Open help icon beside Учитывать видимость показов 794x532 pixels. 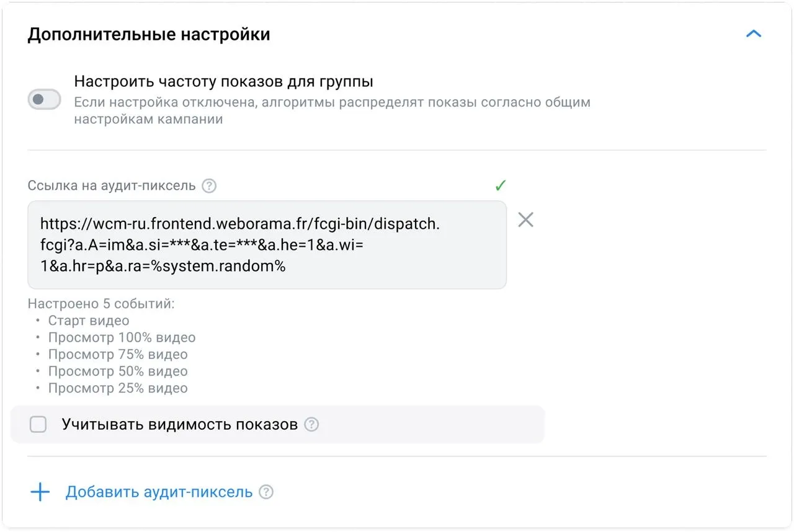(311, 425)
